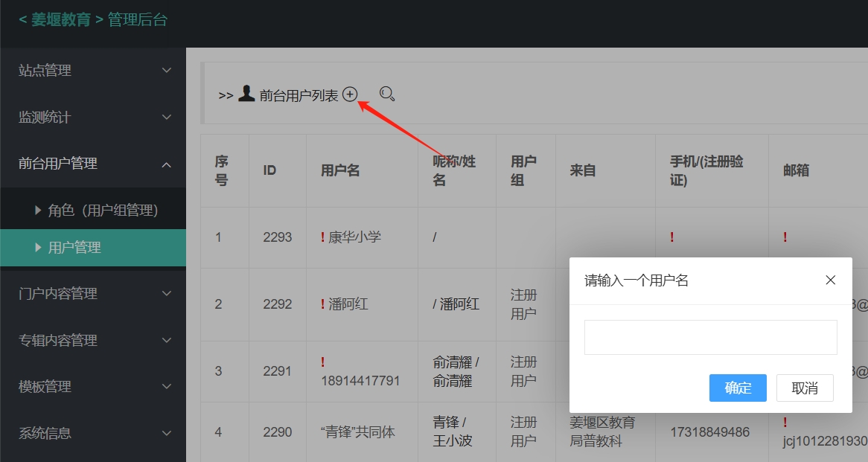Screen dimensions: 868x462
Task: Open the user search magnifier icon
Action: point(387,94)
